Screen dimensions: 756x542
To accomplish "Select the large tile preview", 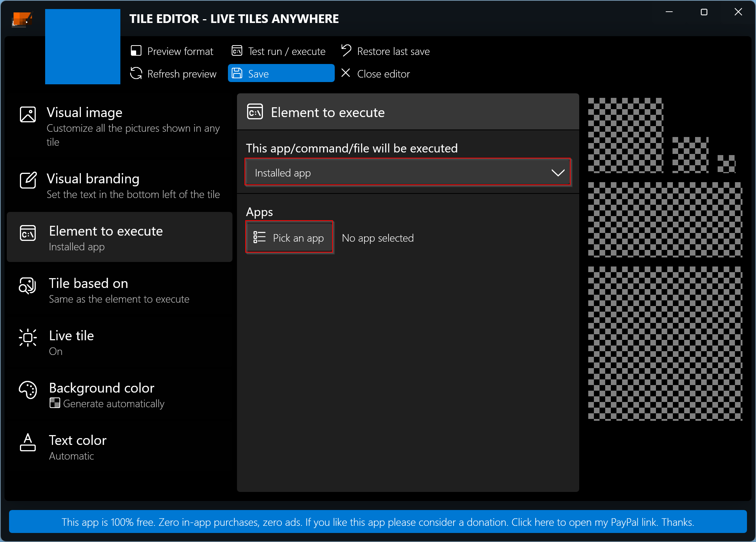I will click(x=665, y=343).
